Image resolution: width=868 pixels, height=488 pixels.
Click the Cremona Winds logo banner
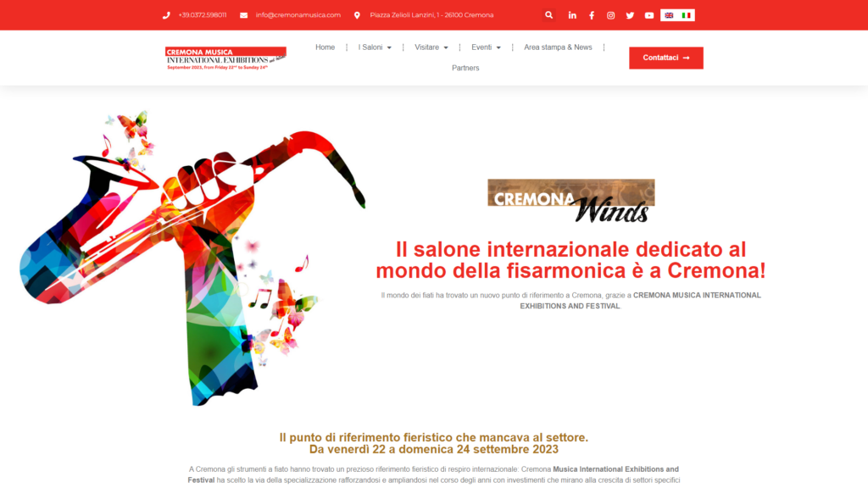pos(571,201)
